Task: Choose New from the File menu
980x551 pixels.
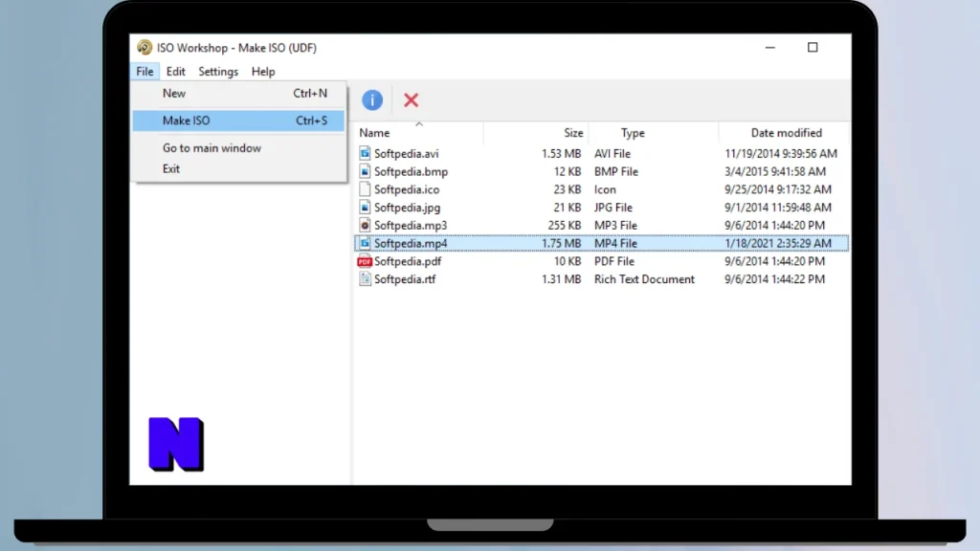Action: 238,93
